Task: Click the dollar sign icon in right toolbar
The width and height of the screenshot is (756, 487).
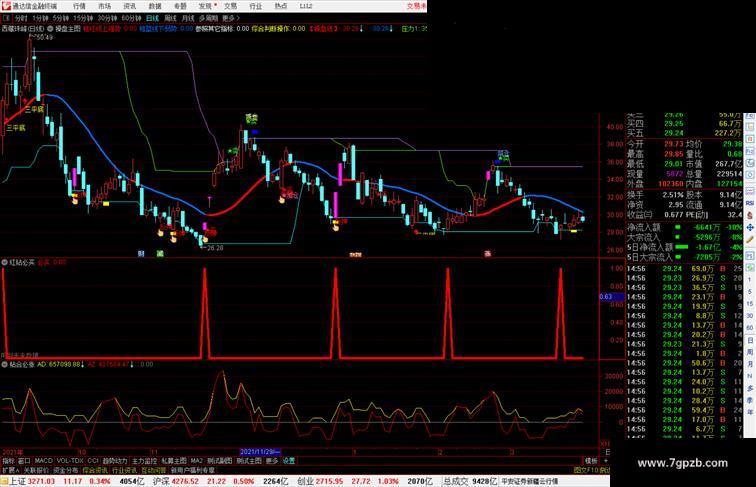Action: tap(750, 215)
